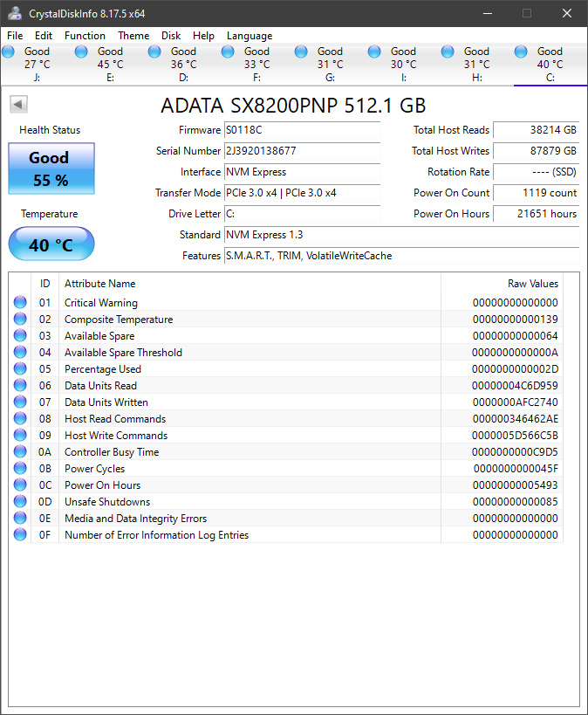The image size is (588, 715).
Task: Open the Disk menu
Action: point(171,36)
